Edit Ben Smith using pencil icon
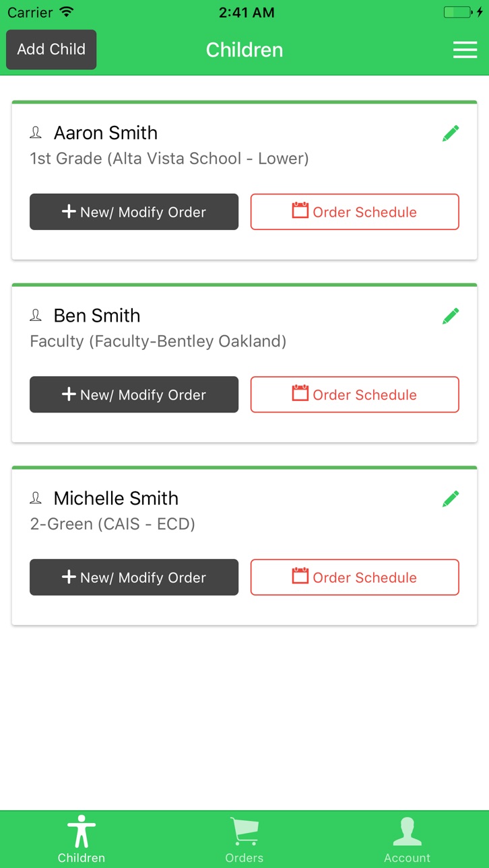Screen dimensions: 489x868 point(451,316)
